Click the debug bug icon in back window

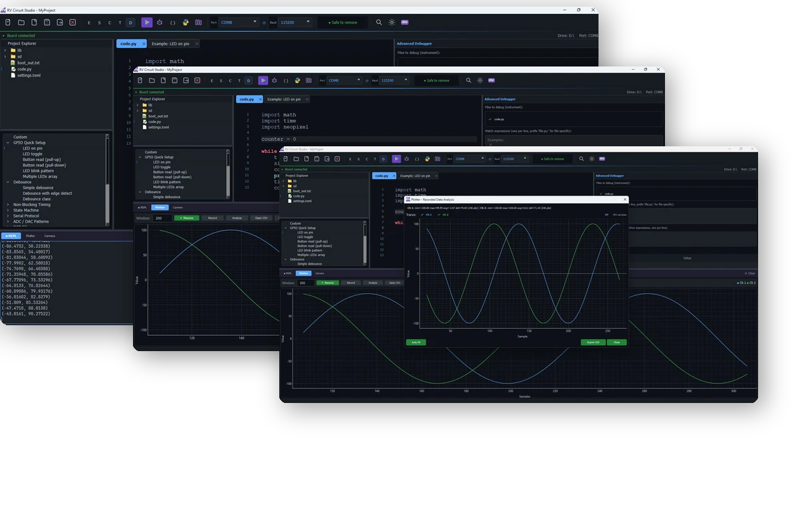[x=160, y=23]
